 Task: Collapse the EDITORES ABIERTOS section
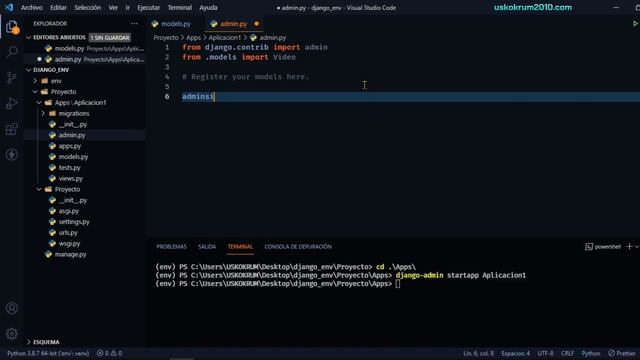(59, 37)
